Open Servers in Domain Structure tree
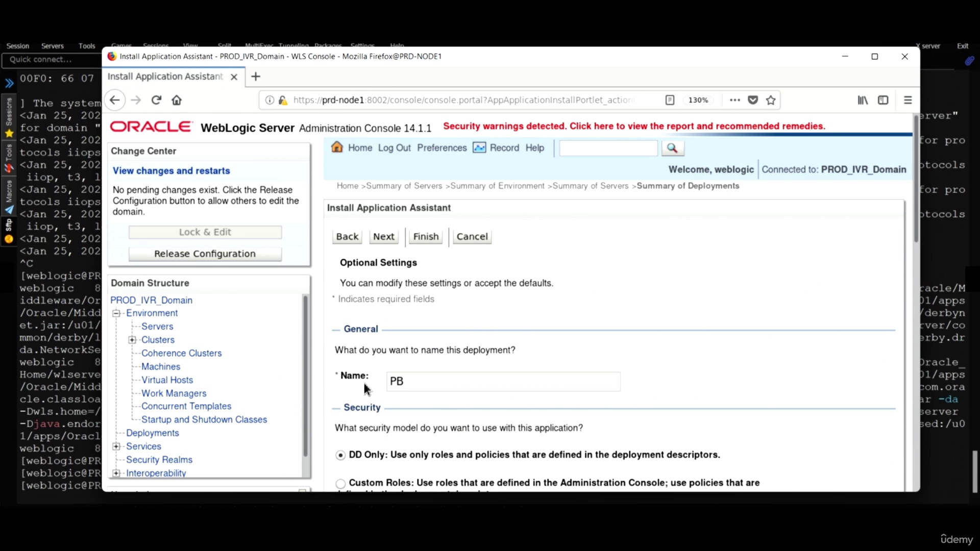The image size is (980, 551). (157, 327)
